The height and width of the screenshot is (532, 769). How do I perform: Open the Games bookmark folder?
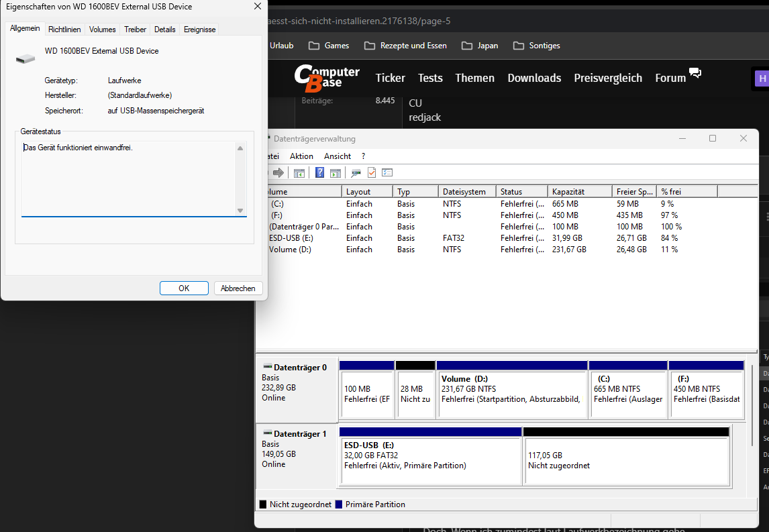click(x=329, y=46)
